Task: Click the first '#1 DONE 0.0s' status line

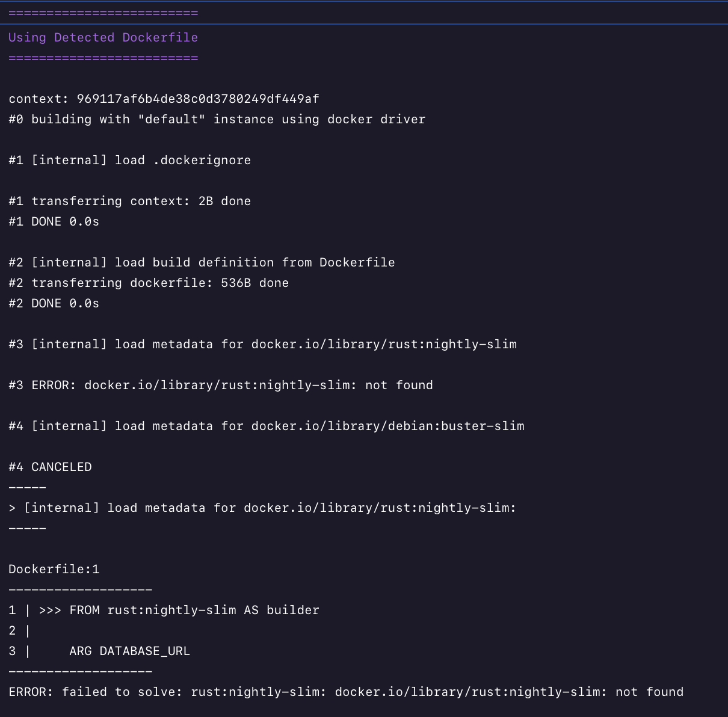Action: pos(54,221)
